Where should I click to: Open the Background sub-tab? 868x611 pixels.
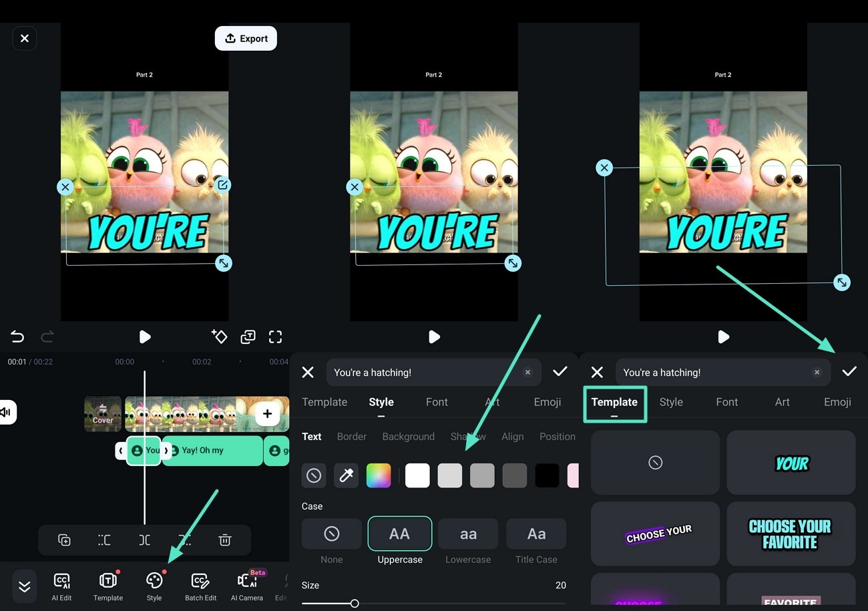(x=409, y=437)
